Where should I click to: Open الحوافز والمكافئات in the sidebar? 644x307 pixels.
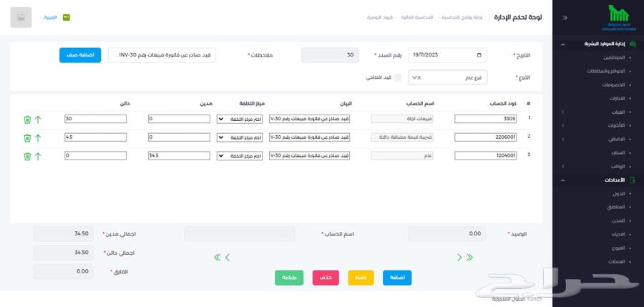[606, 71]
